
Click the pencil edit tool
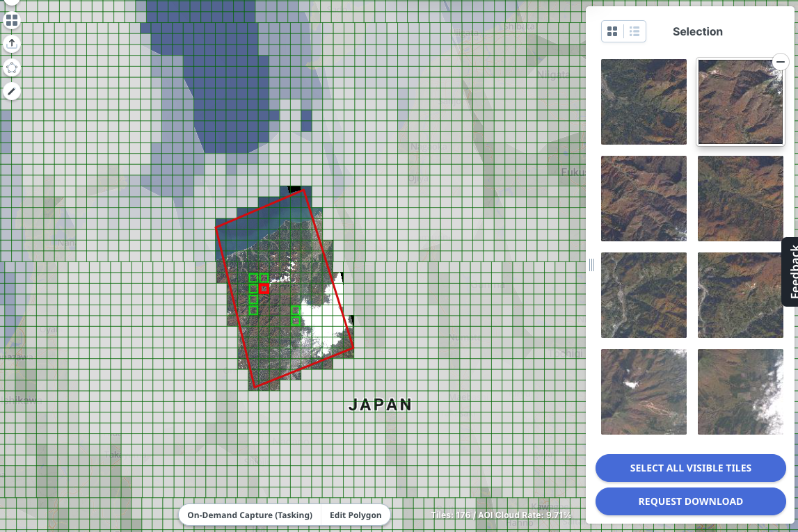pos(12,91)
